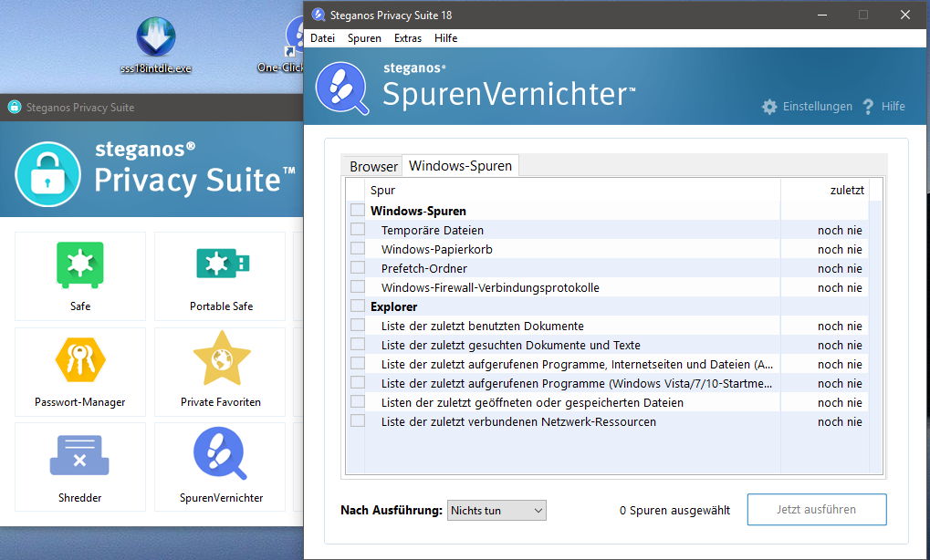Launch SpurenVernichter footprint icon in Privacy Suite
The image size is (930, 560).
pos(220,452)
